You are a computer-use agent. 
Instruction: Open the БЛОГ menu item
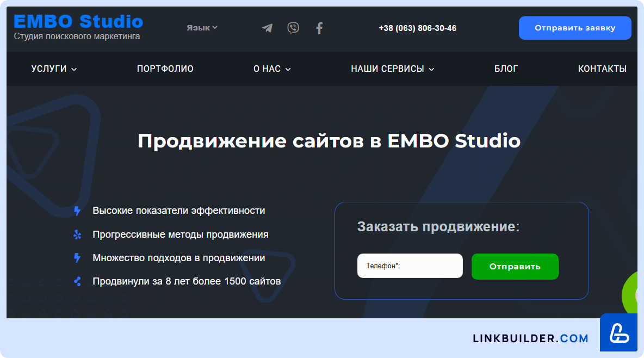tap(506, 69)
